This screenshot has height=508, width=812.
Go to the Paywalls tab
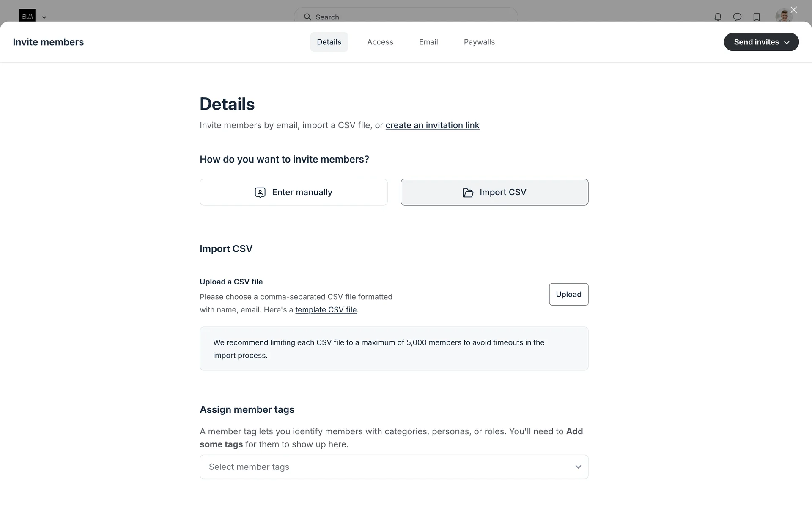coord(479,42)
